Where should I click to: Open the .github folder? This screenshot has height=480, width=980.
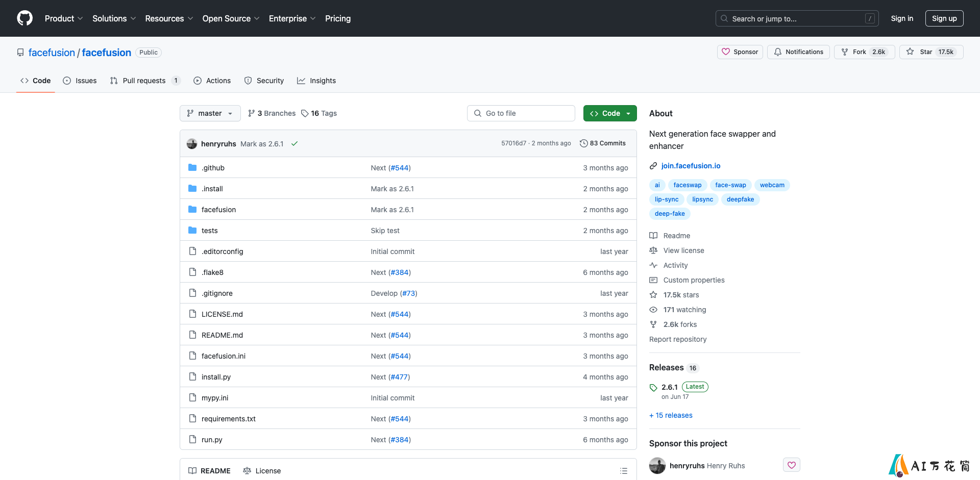[213, 168]
